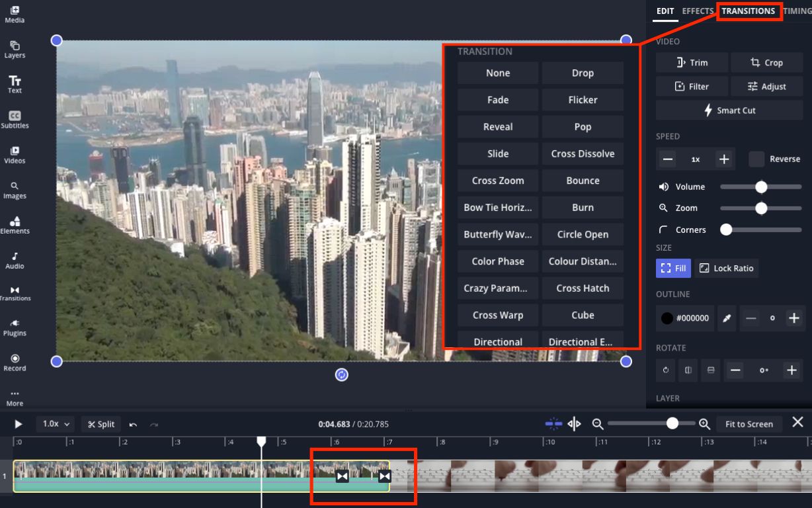This screenshot has height=508, width=812.
Task: Click the rotate handle below the video
Action: 342,375
